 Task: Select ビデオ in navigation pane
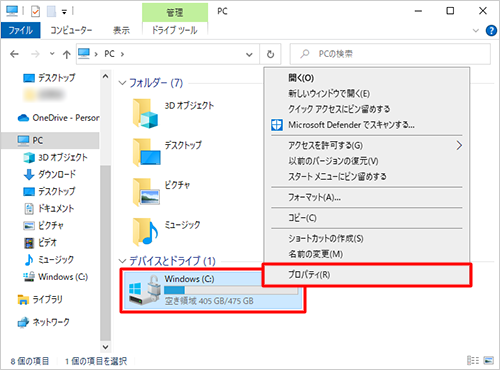coord(40,243)
